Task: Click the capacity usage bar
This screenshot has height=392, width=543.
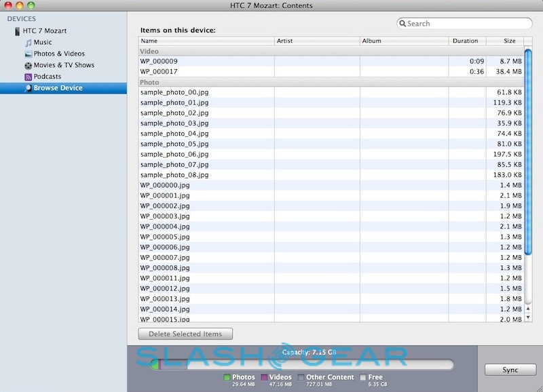Action: pyautogui.click(x=301, y=365)
